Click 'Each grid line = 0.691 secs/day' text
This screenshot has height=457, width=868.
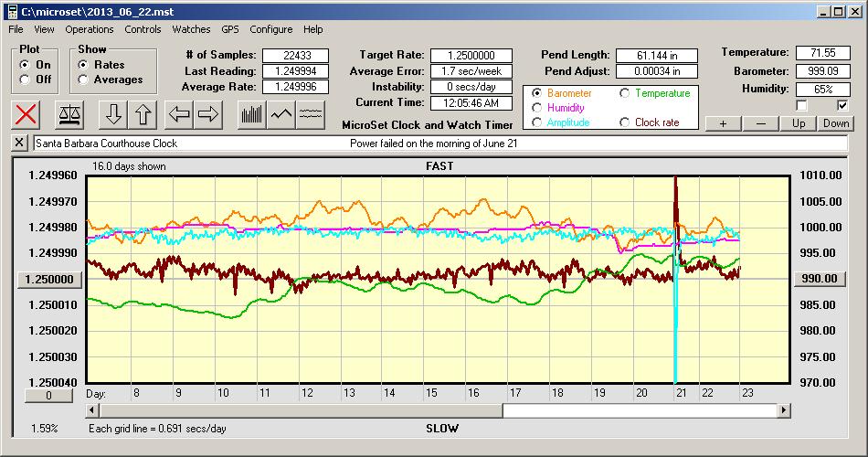coord(157,428)
